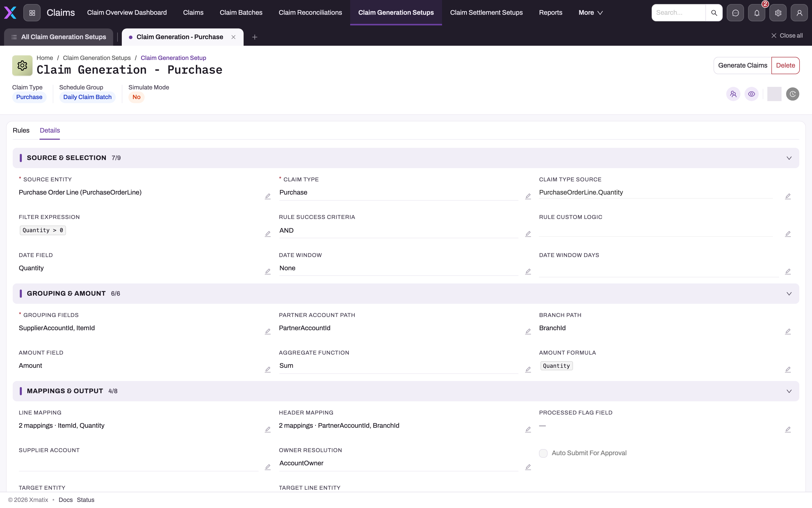The height and width of the screenshot is (508, 812).
Task: Click the Xmatix logo icon
Action: point(10,13)
